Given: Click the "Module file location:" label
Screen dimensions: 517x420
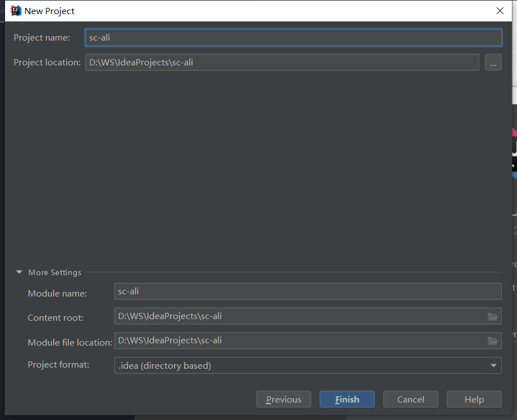Looking at the screenshot, I should click(x=70, y=343).
